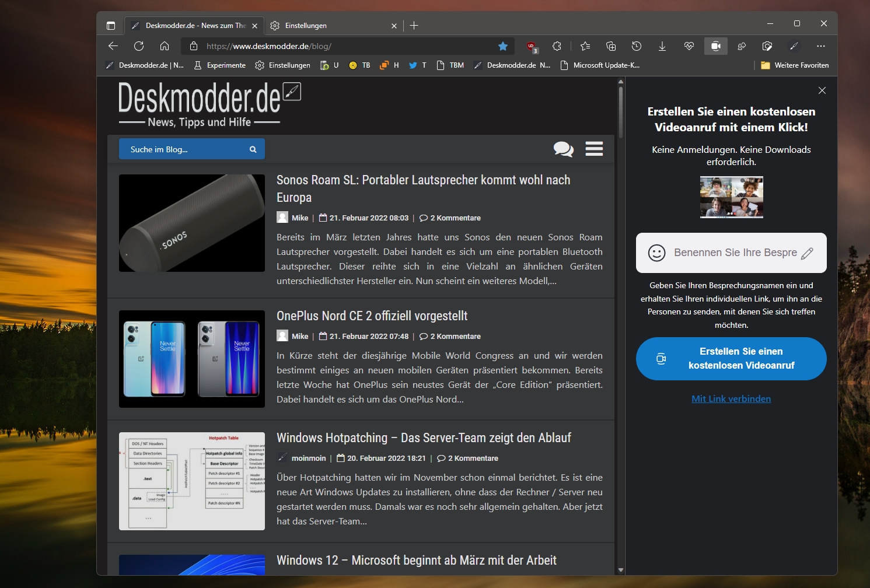Close the video call side panel

[x=822, y=90]
